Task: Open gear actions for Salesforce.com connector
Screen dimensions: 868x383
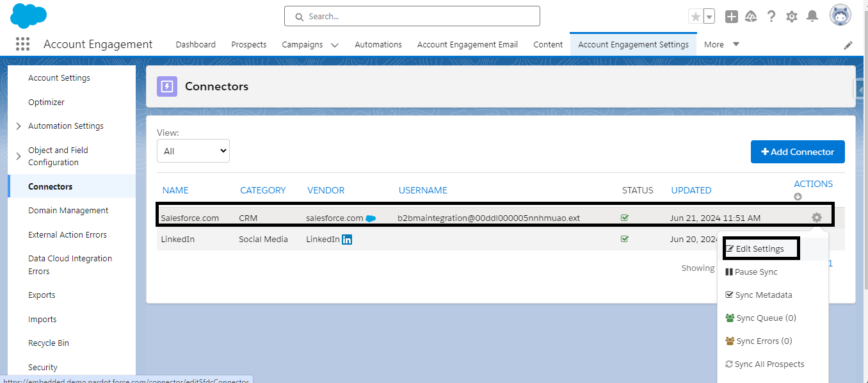Action: 817,218
